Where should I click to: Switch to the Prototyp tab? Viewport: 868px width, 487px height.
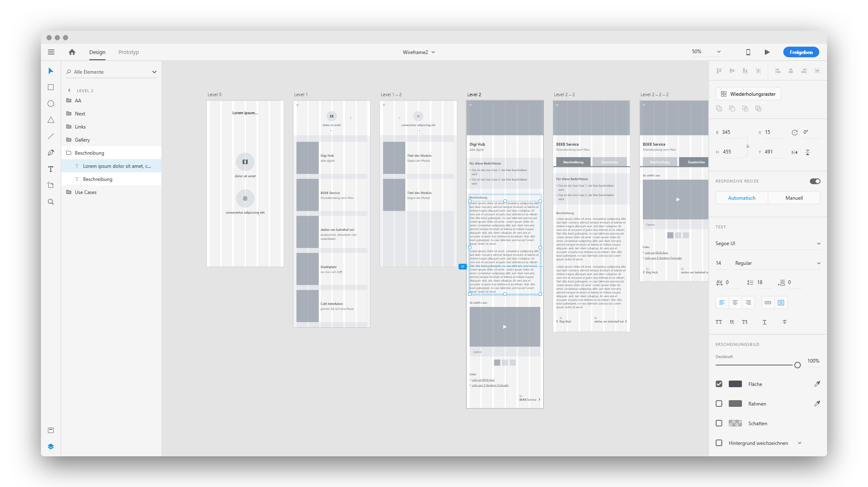[129, 52]
